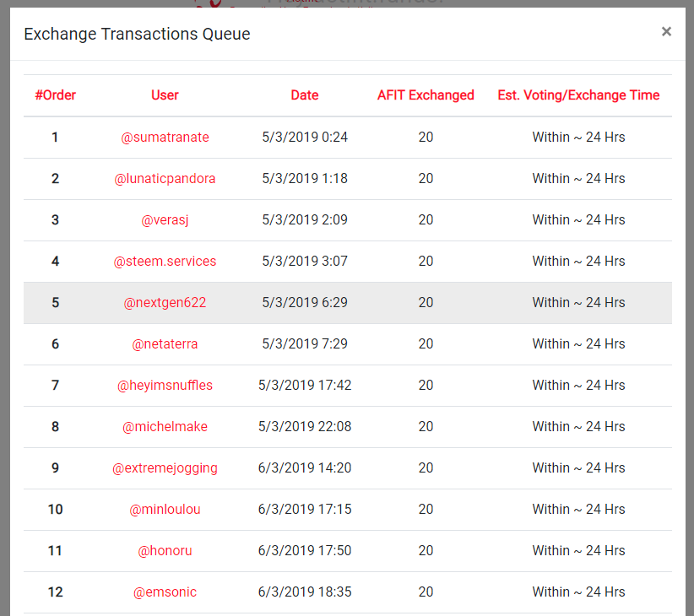
Task: Go to @michelmake profile link
Action: pos(165,426)
